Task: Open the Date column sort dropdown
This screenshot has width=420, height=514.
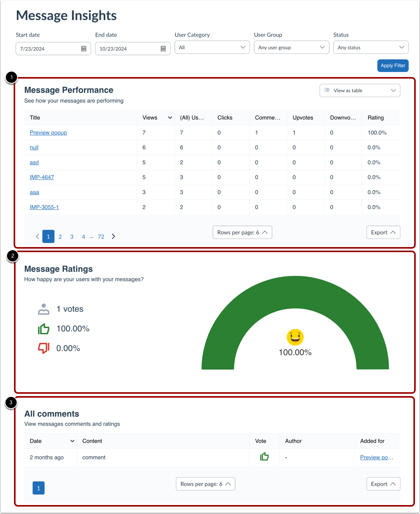Action: [72, 441]
